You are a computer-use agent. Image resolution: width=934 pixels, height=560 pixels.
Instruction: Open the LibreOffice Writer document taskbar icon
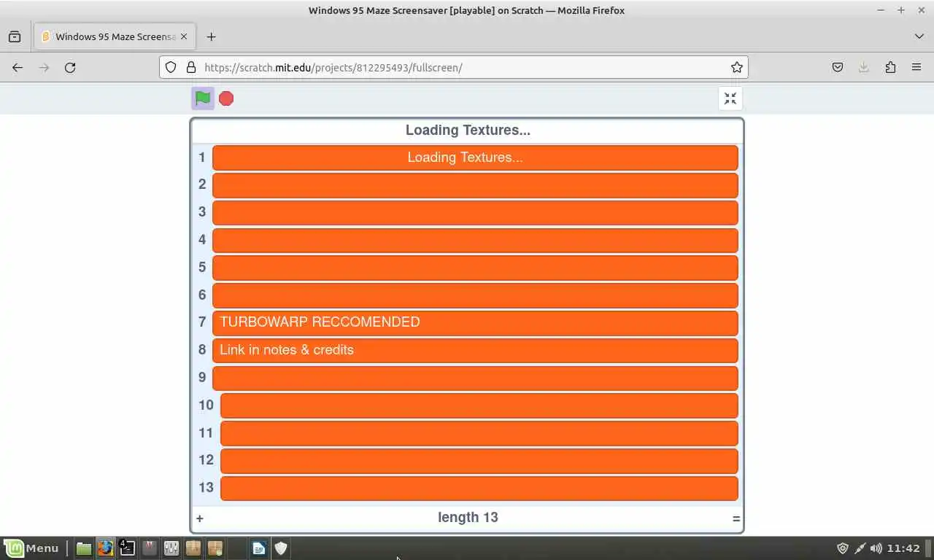coord(259,548)
